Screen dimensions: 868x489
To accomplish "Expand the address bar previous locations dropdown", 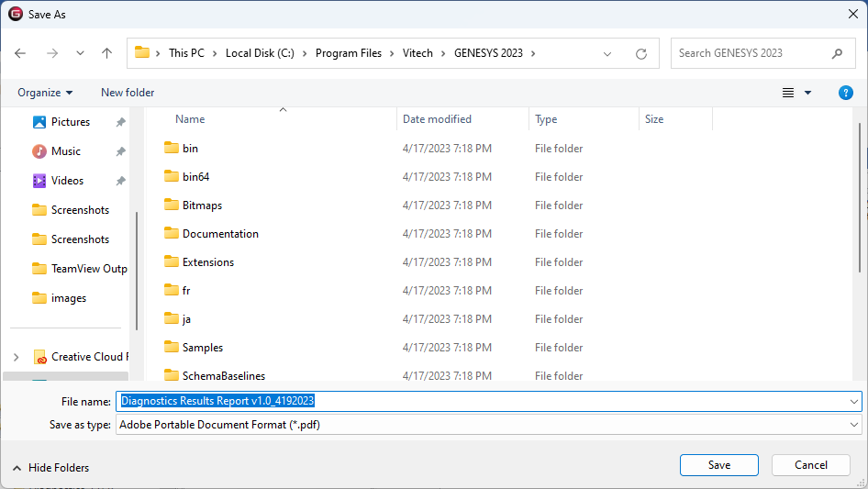I will 607,53.
